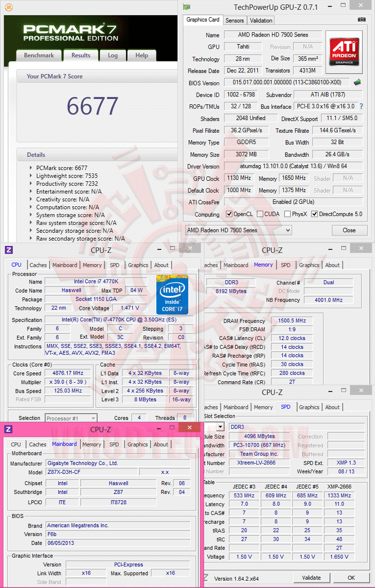
Task: Open the PCMark Results tab
Action: pyautogui.click(x=81, y=56)
